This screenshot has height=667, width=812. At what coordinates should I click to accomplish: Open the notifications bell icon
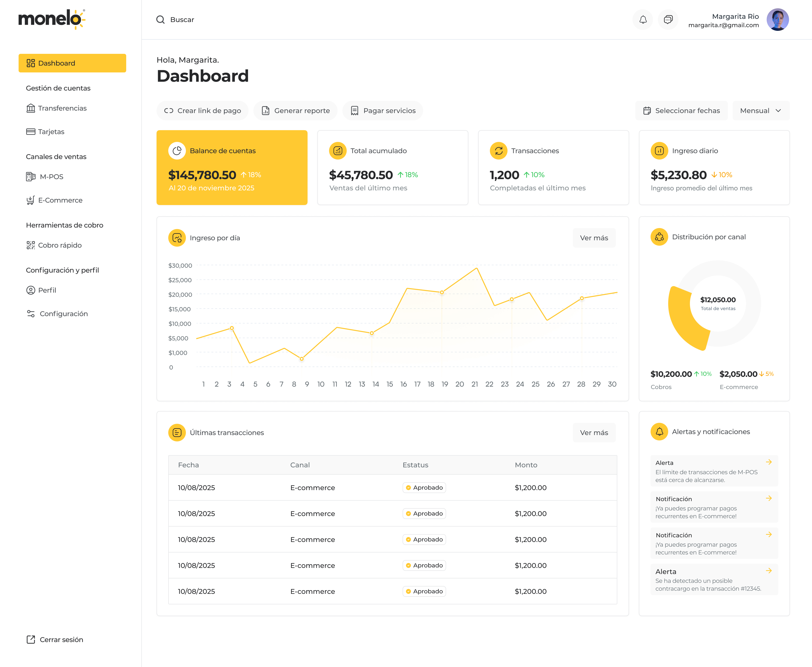click(643, 20)
